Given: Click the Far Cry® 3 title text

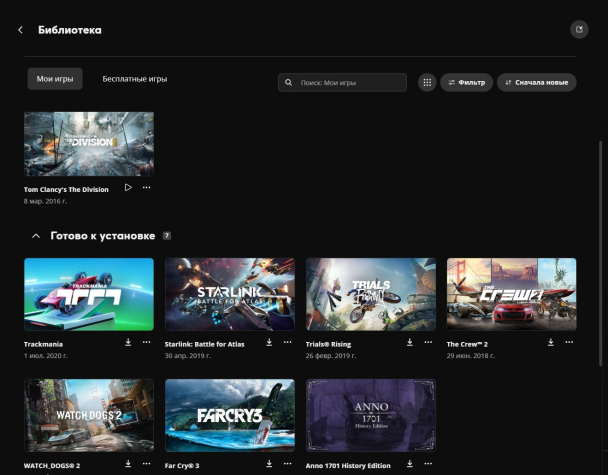Looking at the screenshot, I should (x=182, y=466).
